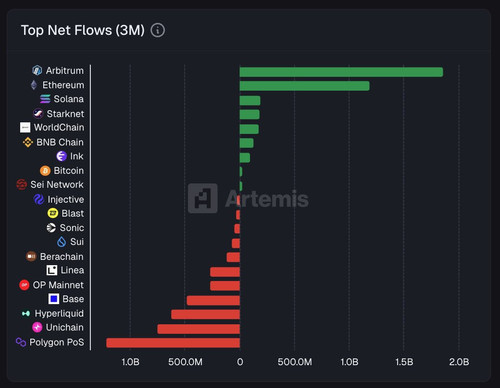Select the green Arbitrum inflow bar
500x388 pixels.
[x=341, y=72]
